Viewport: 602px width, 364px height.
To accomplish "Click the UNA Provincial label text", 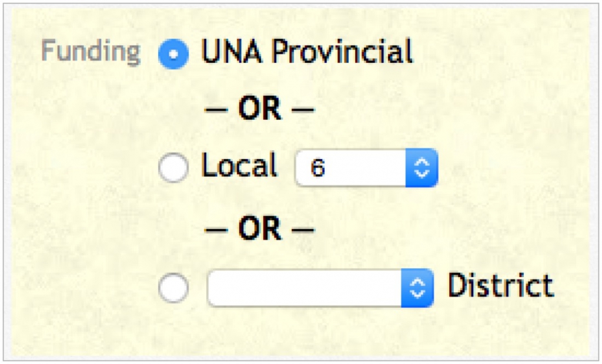I will click(307, 51).
